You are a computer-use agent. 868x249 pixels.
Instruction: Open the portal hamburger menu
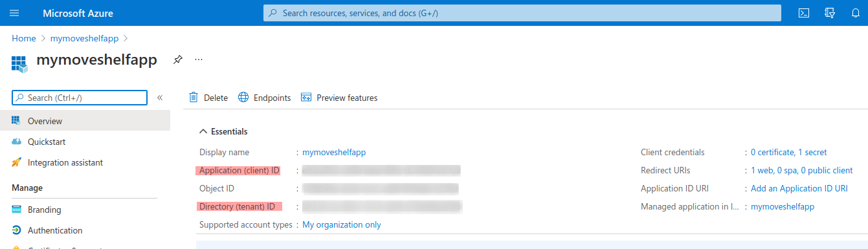point(14,13)
